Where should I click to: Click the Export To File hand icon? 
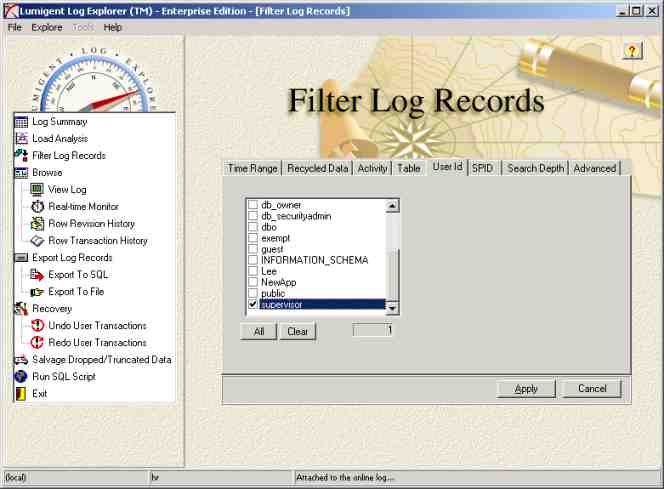[x=37, y=292]
